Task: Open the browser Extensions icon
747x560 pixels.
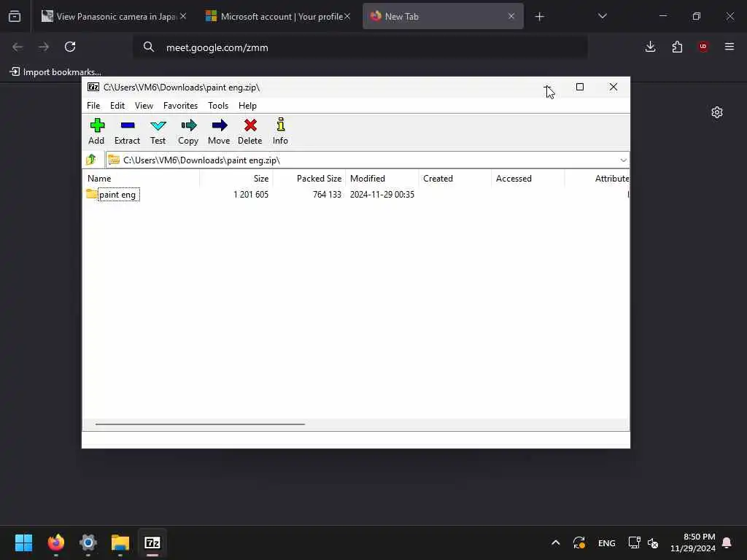Action: (x=677, y=47)
